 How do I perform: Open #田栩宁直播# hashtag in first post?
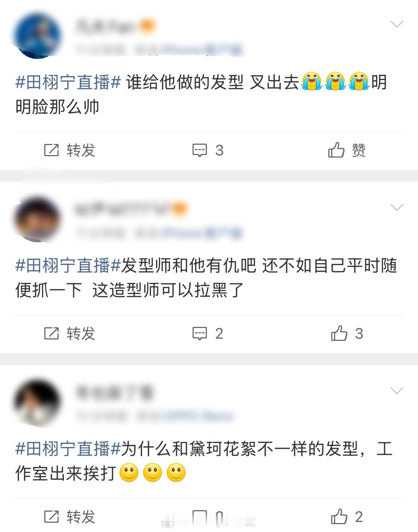coord(68,83)
